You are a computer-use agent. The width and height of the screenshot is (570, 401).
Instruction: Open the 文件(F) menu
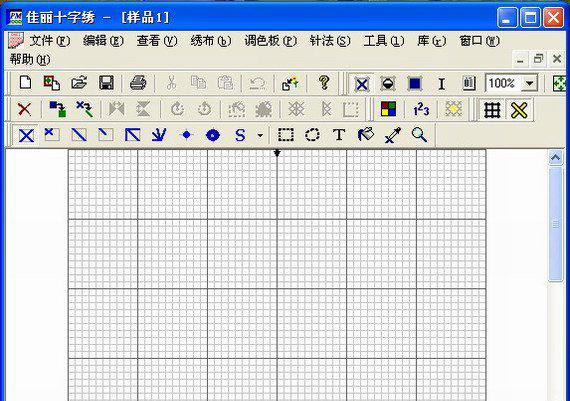pyautogui.click(x=49, y=41)
